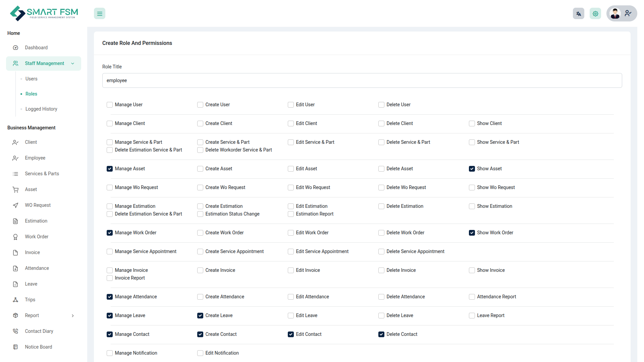This screenshot has height=362, width=644.
Task: Click the hamburger menu toggle icon
Action: point(100,14)
